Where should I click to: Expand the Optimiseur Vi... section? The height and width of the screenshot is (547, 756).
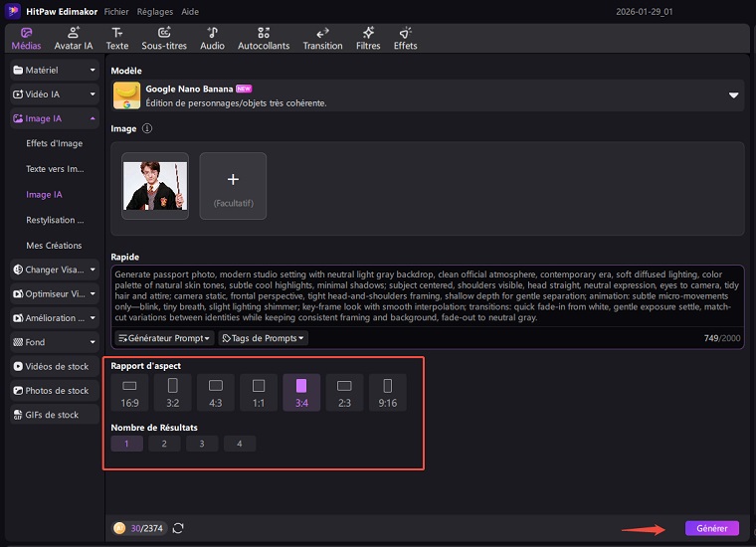point(55,293)
